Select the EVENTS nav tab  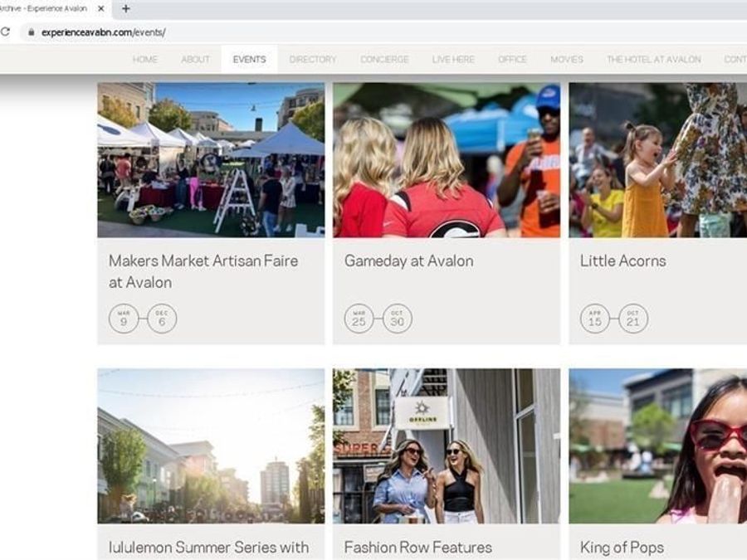tap(249, 60)
